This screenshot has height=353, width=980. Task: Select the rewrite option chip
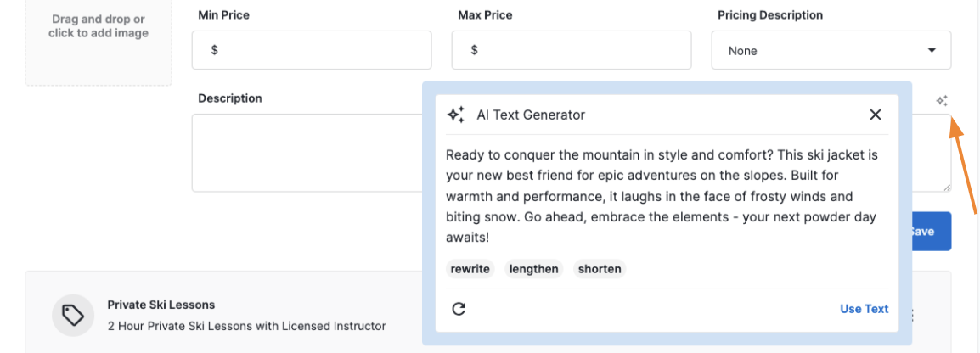[x=470, y=269]
